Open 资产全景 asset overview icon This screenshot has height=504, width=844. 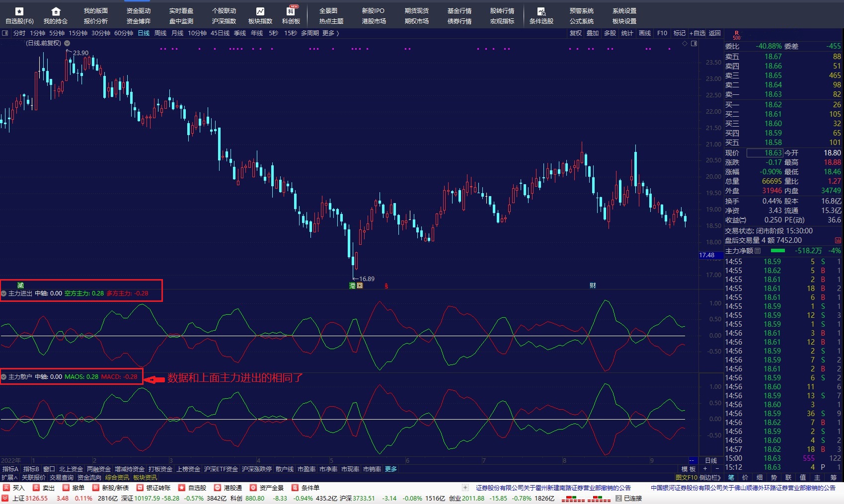click(253, 488)
